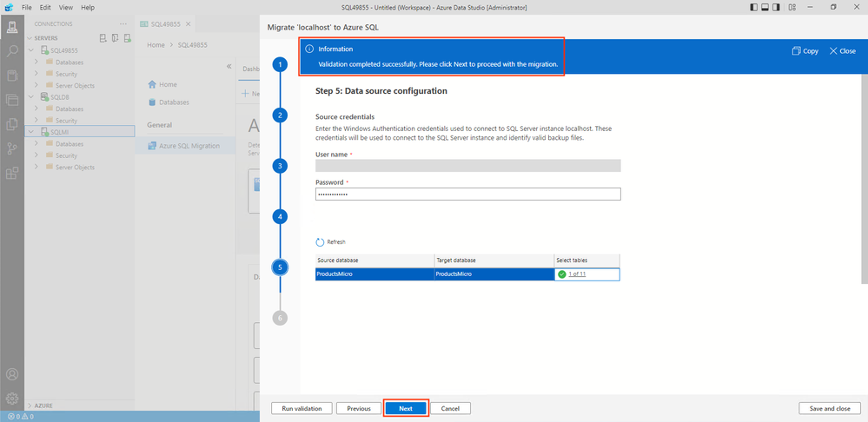Click the Run validation button
868x422 pixels.
(301, 408)
